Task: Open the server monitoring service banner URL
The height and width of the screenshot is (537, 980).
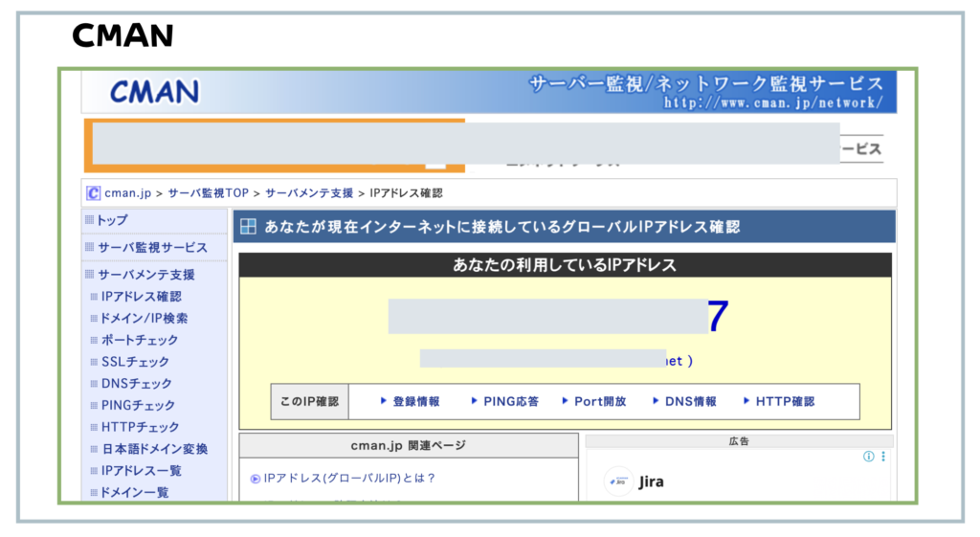Action: point(771,102)
